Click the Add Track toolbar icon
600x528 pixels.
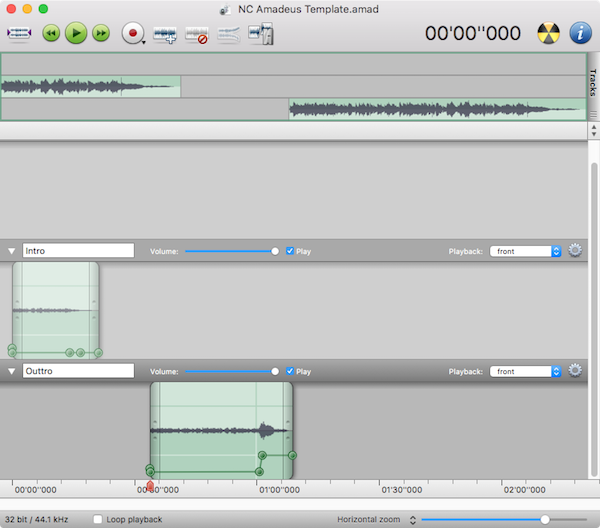tap(165, 34)
